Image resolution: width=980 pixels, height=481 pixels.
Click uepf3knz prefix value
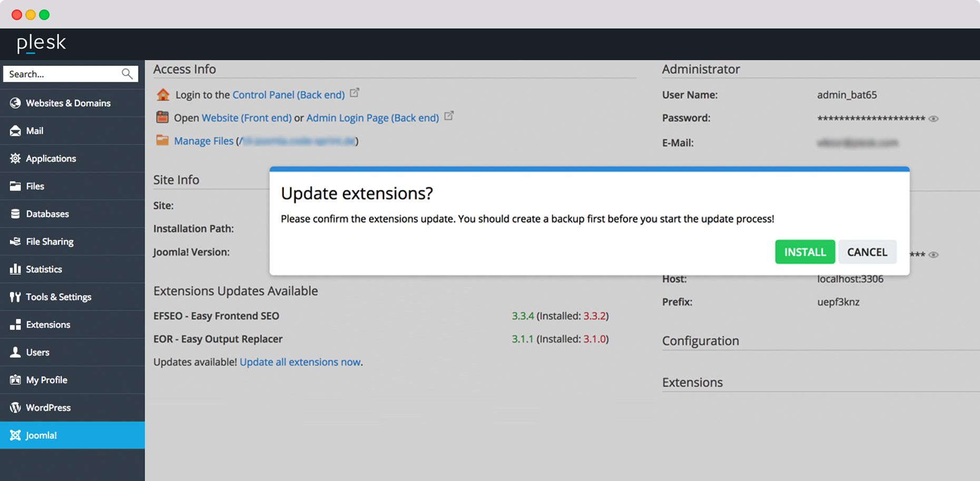coord(838,302)
